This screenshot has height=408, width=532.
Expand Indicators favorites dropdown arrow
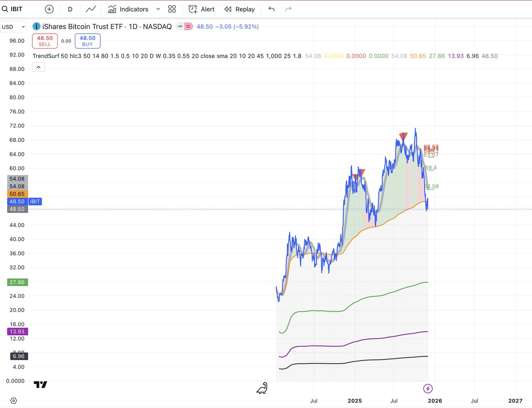tap(157, 9)
